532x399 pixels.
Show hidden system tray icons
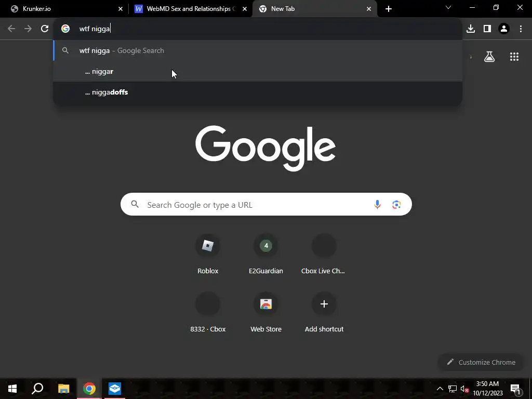(x=440, y=389)
